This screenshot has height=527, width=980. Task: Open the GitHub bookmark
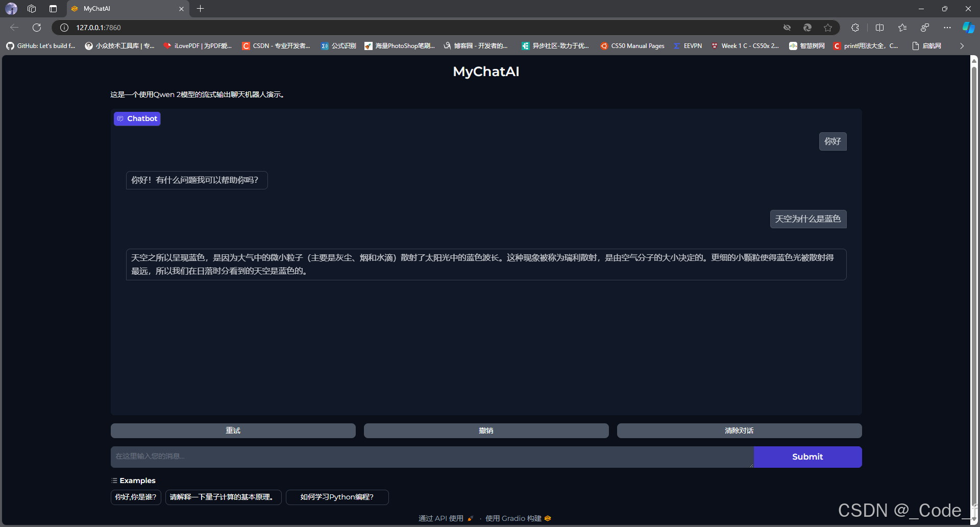tap(40, 45)
